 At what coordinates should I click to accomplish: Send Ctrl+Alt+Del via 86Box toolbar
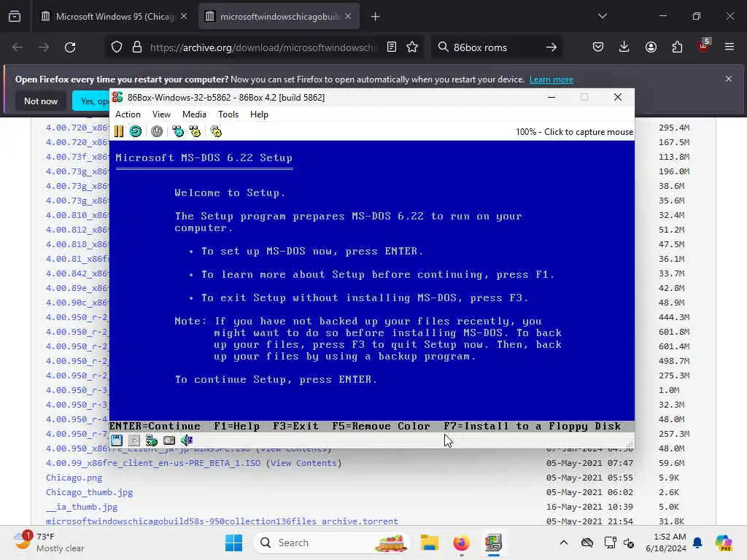coord(178,131)
